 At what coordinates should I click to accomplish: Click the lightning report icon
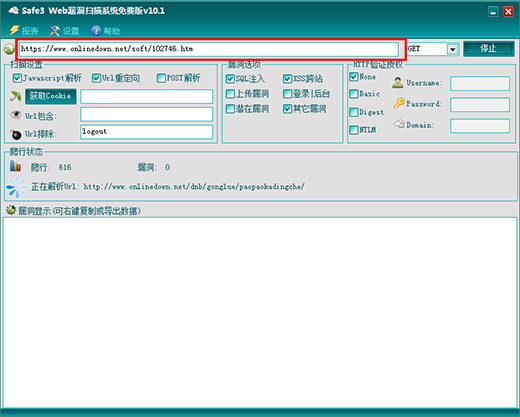pos(14,31)
